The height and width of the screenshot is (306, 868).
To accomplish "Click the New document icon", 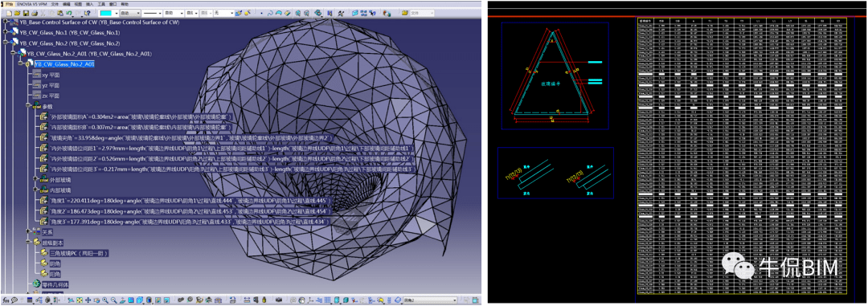I will pyautogui.click(x=10, y=13).
